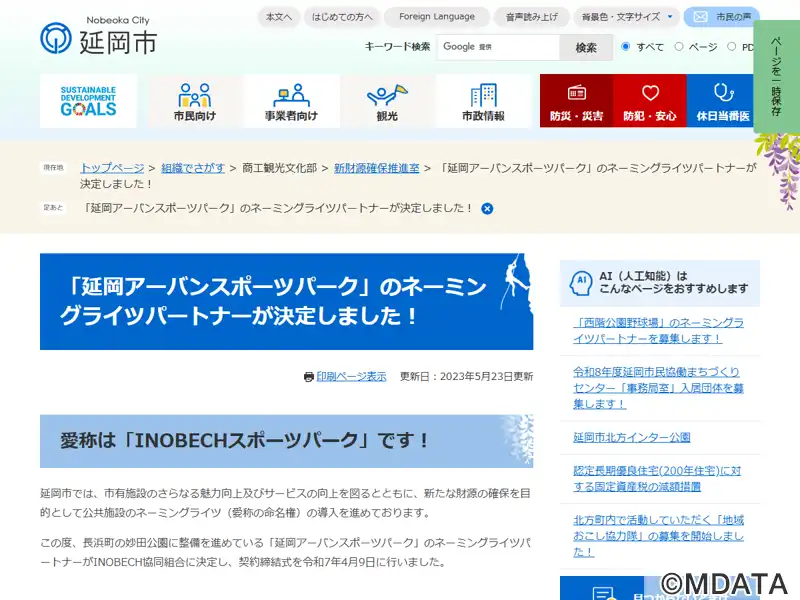
Task: Go to the 観光 tourism section
Action: [x=387, y=101]
